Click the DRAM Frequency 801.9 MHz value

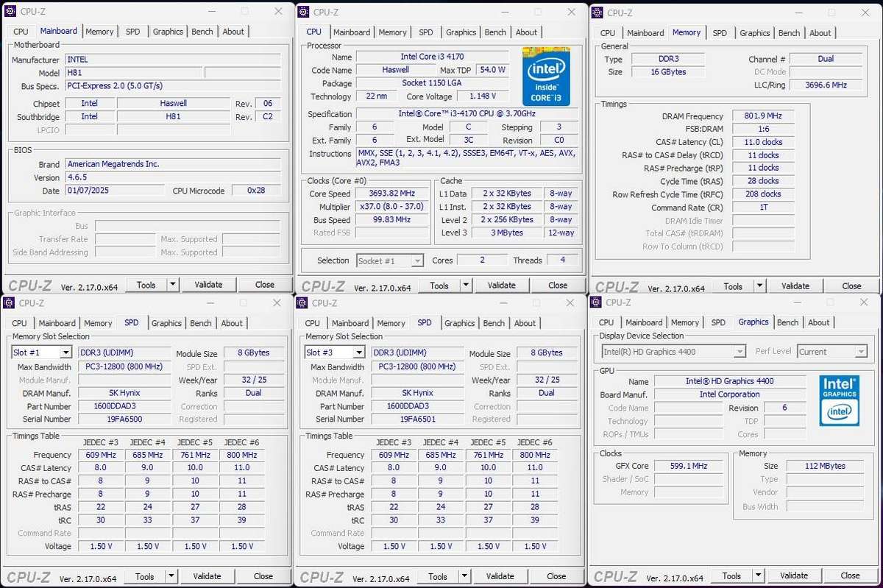tap(763, 116)
